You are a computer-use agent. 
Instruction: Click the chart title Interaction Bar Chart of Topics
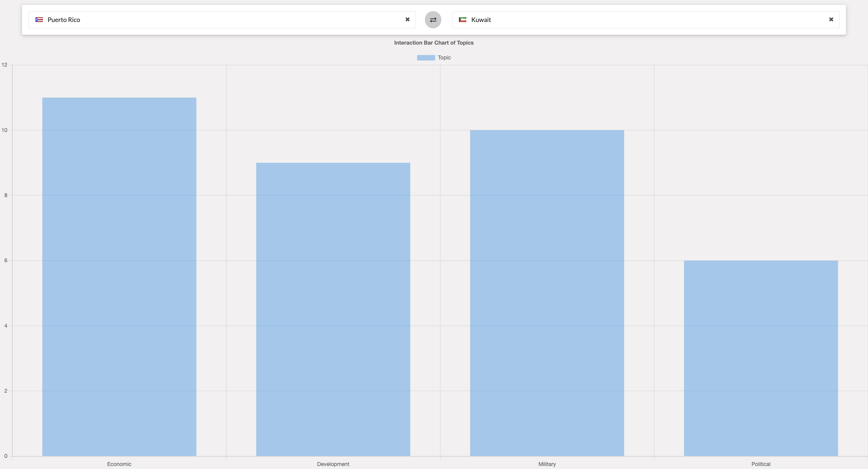pyautogui.click(x=434, y=43)
